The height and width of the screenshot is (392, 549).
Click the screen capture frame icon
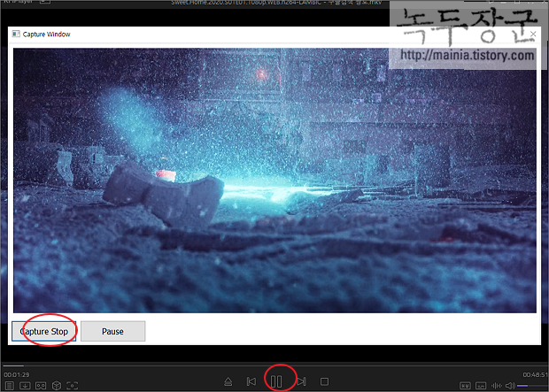coord(72,386)
